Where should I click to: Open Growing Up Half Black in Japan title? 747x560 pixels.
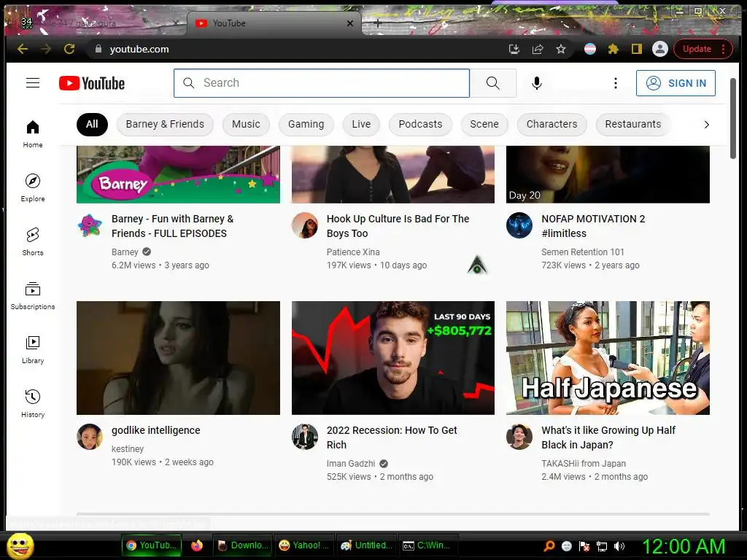[x=608, y=437]
